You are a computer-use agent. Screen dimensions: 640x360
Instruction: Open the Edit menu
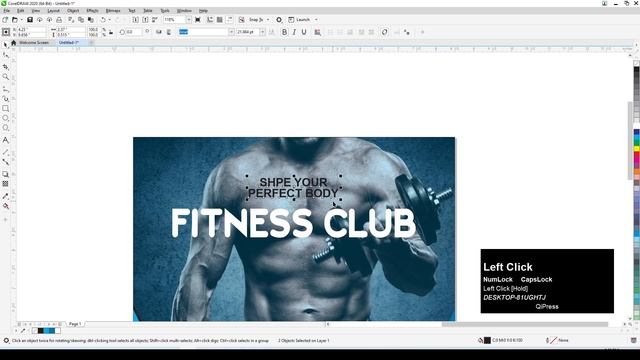(20, 11)
